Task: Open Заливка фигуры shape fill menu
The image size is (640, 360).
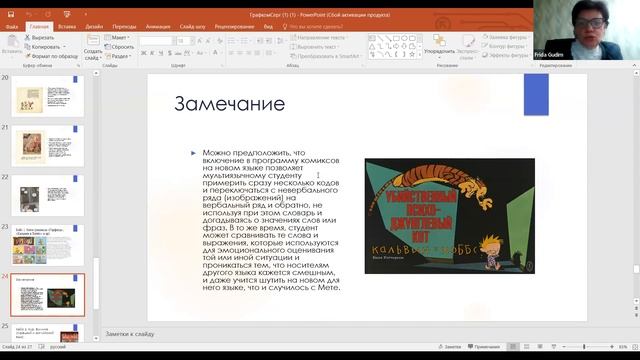Action: tap(506, 37)
